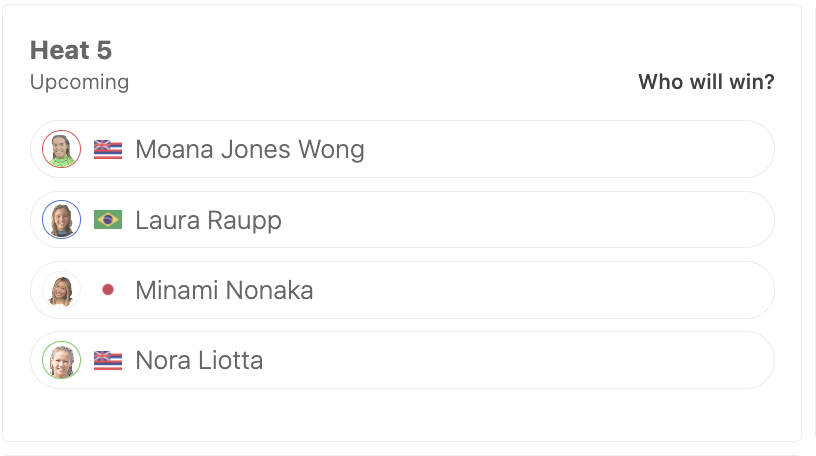Pick Moana Jones Wong to win

pos(402,149)
